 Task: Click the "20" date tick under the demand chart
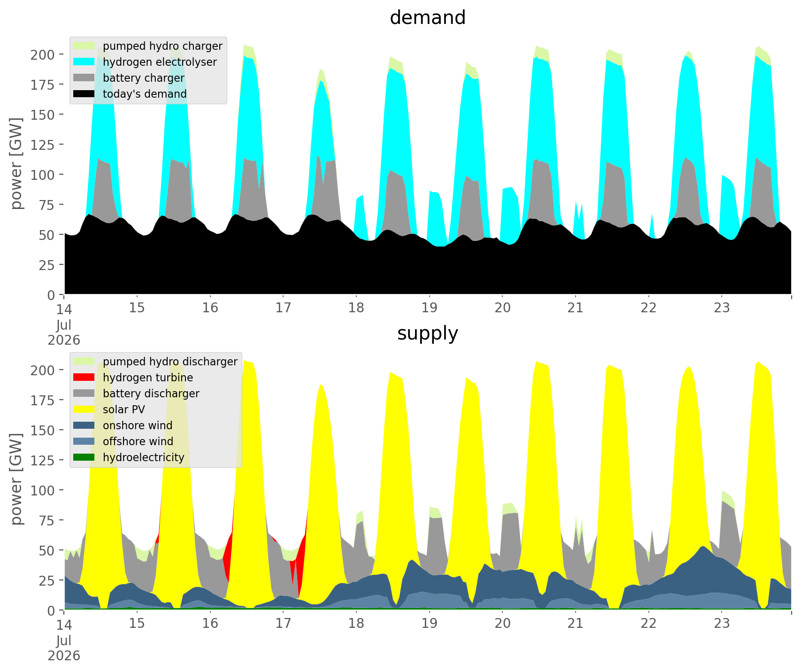click(x=502, y=309)
